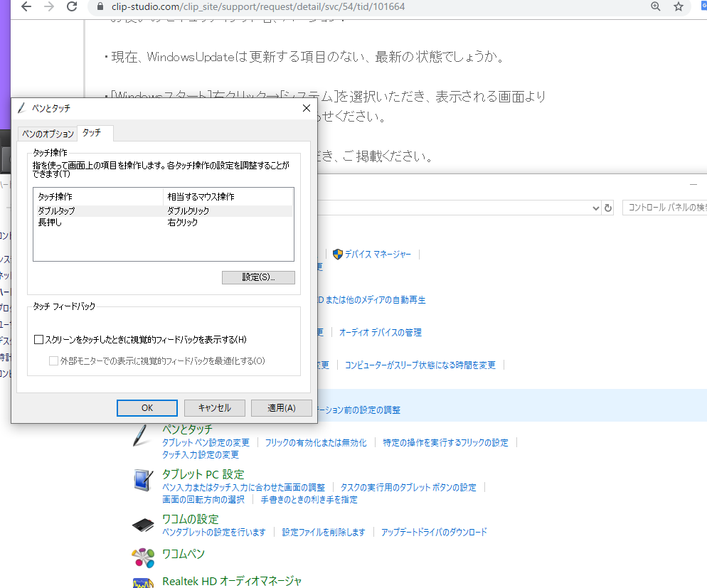Screen dimensions: 707x588
Task: Open the ペンとタッチ heading
Action: 187,429
